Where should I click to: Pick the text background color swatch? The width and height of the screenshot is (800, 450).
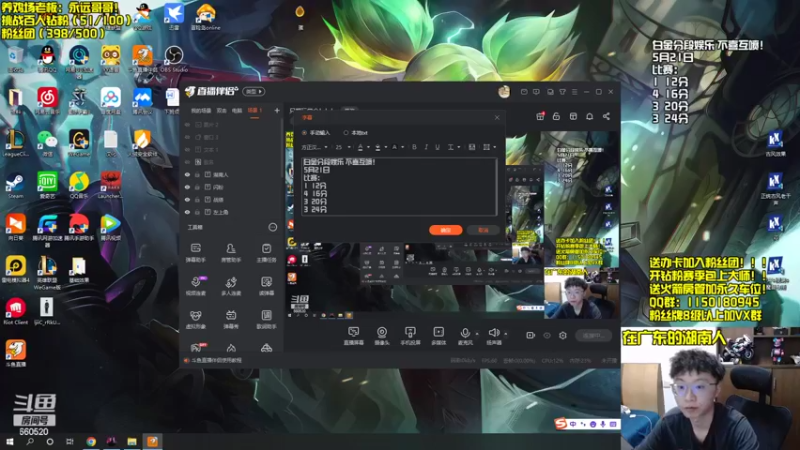tap(394, 147)
